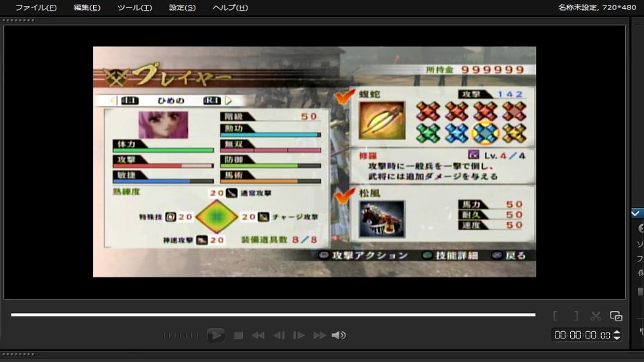Start playback with the Play button
This screenshot has width=644, height=362.
pos(215,335)
